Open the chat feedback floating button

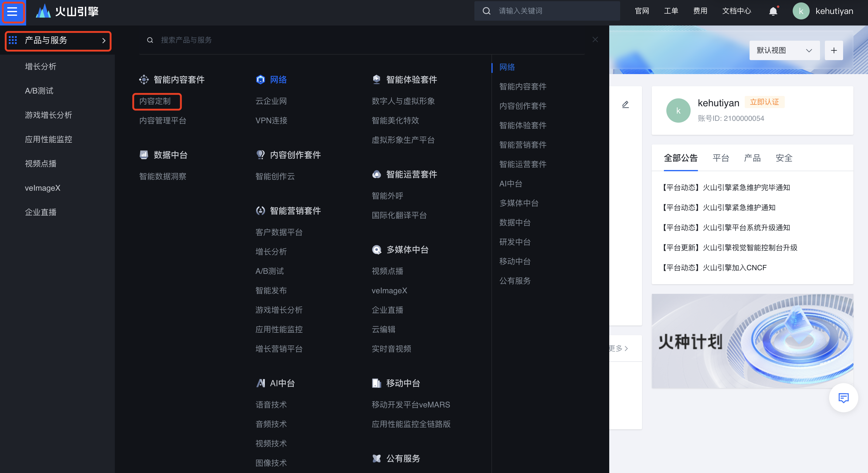point(843,398)
